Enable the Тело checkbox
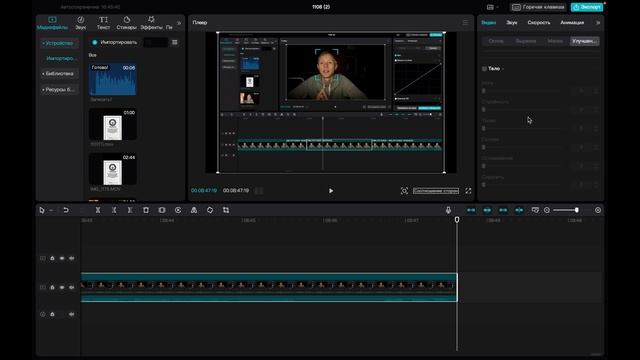This screenshot has width=640, height=360. (x=484, y=69)
